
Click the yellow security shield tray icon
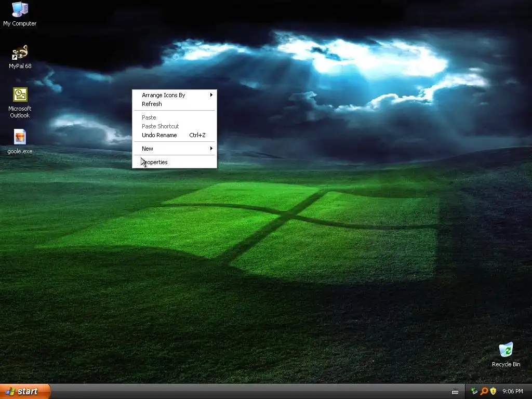493,391
